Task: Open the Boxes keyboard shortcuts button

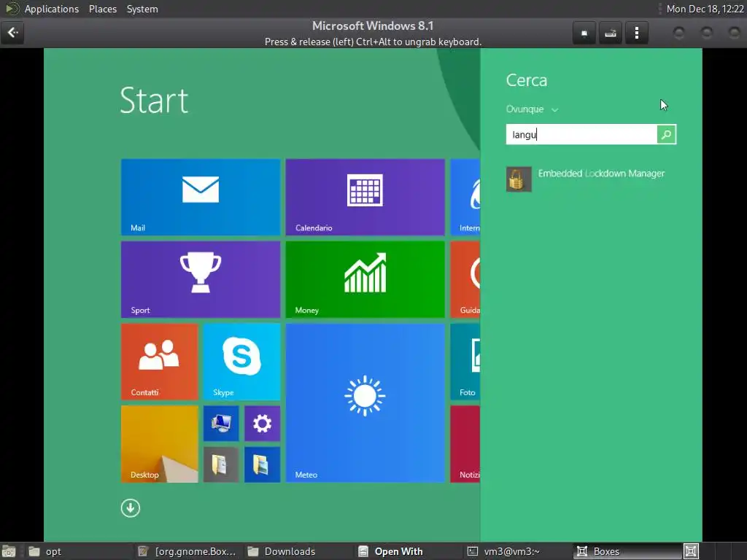Action: (611, 33)
